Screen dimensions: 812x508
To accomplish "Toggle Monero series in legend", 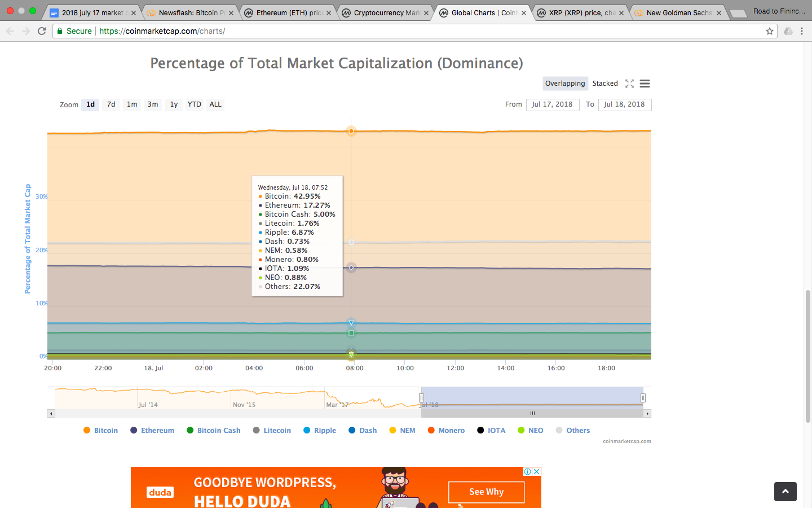I will pos(446,430).
